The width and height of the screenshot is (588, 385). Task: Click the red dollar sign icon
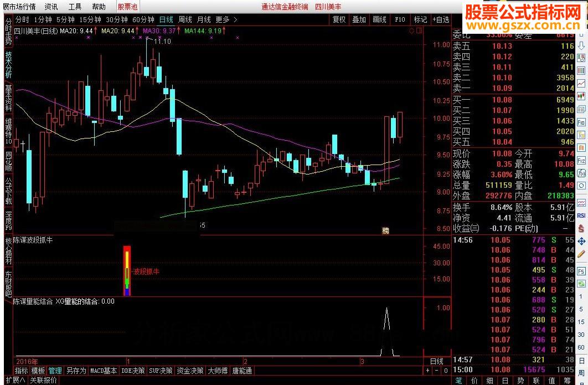pos(581,228)
